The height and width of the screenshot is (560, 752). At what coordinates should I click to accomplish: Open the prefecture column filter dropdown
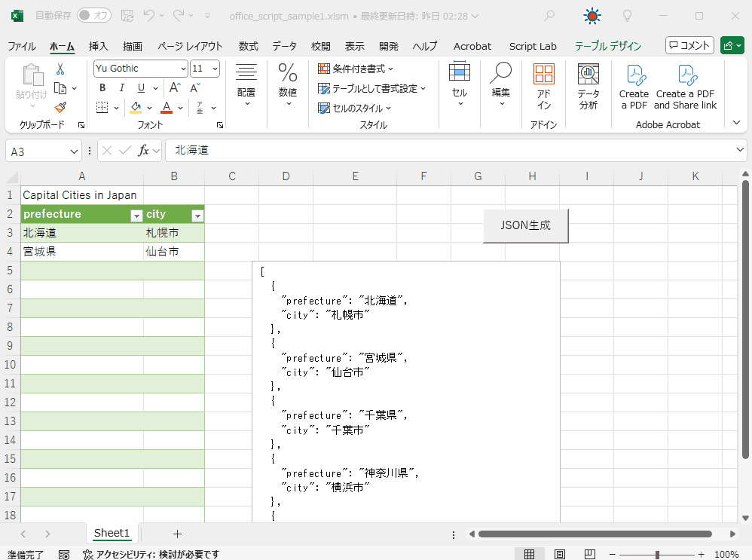(136, 216)
